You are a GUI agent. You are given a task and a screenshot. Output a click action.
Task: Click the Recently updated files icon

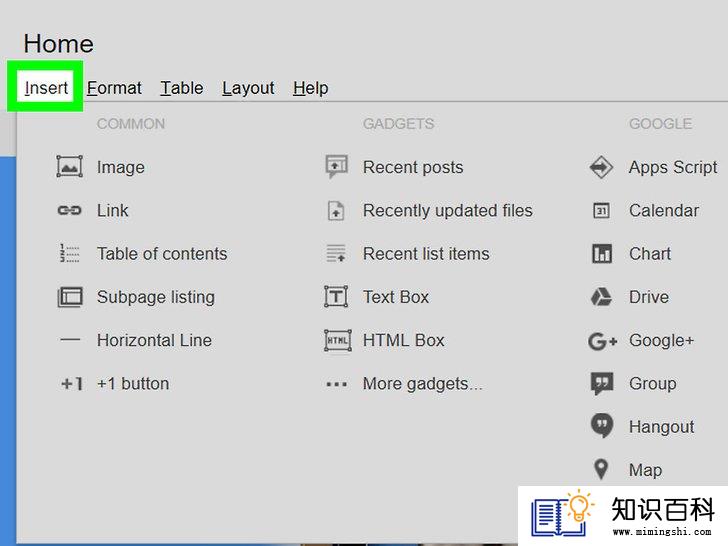pos(336,210)
